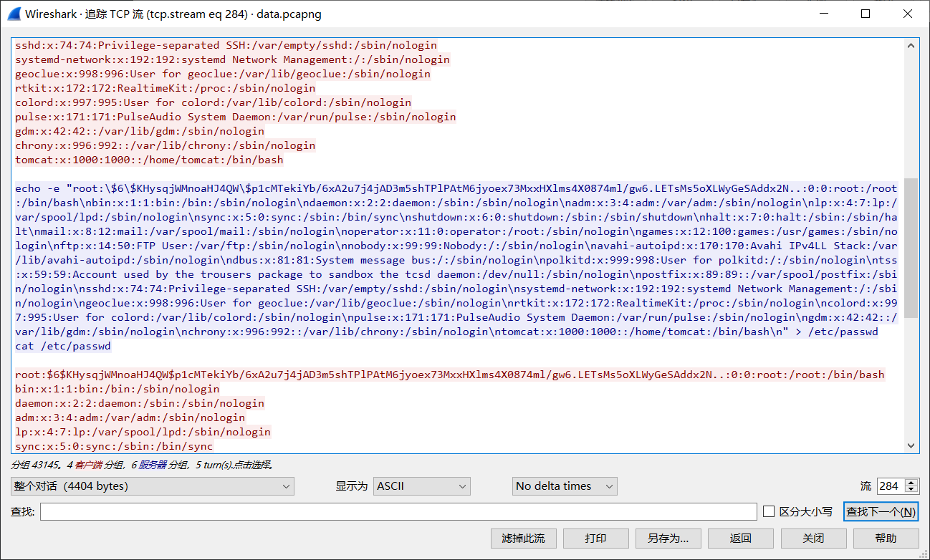Toggle the 区分大小写 case-sensitive checkbox
This screenshot has width=930, height=560.
[769, 511]
